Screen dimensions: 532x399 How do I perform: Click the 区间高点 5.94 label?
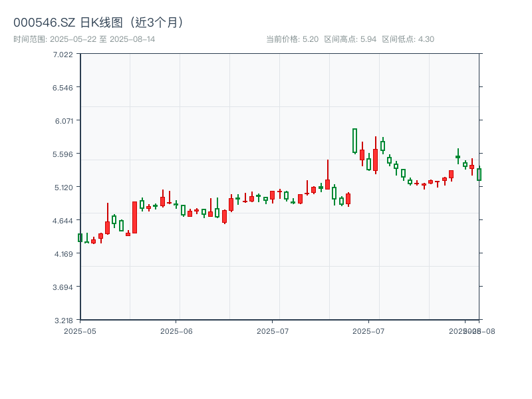coord(350,39)
